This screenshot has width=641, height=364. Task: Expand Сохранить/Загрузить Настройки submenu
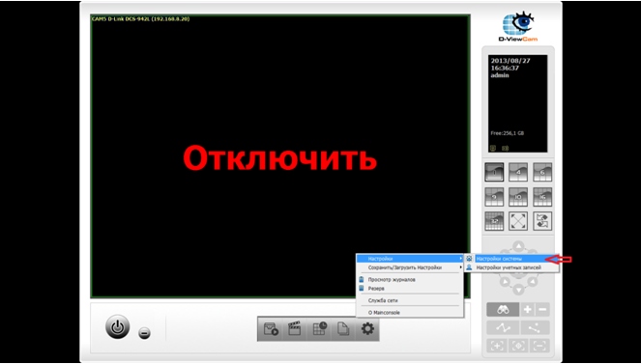pos(410,267)
